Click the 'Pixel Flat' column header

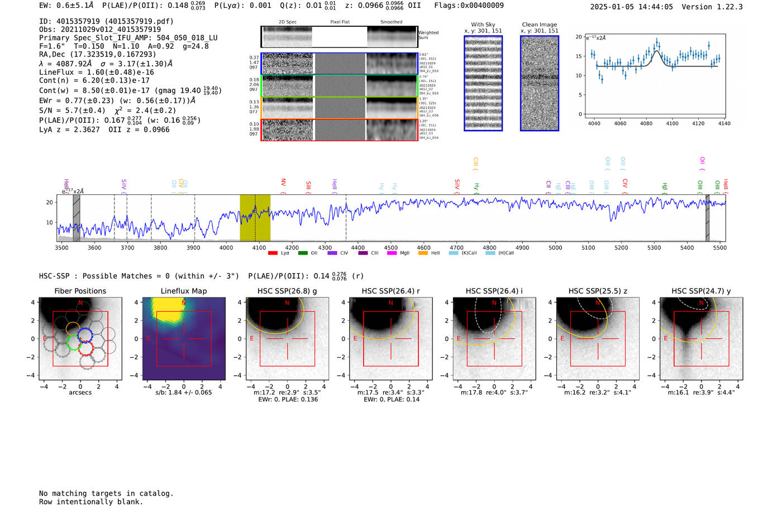(340, 22)
